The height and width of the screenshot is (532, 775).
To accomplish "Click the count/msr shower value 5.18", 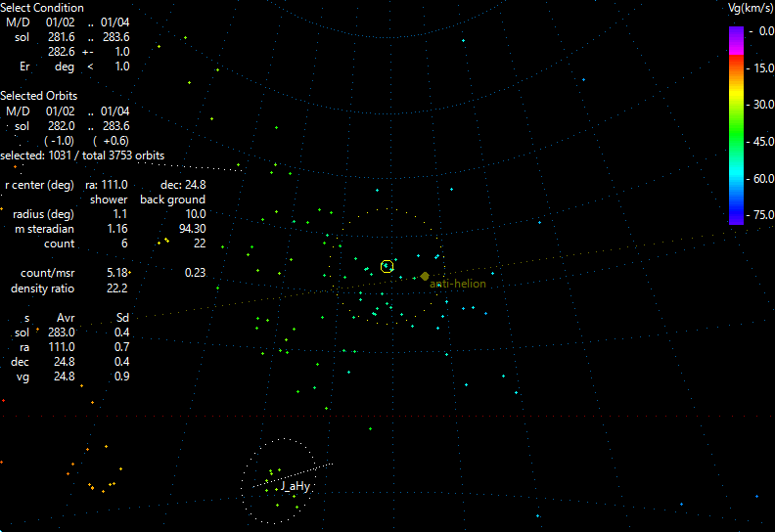I will point(117,273).
